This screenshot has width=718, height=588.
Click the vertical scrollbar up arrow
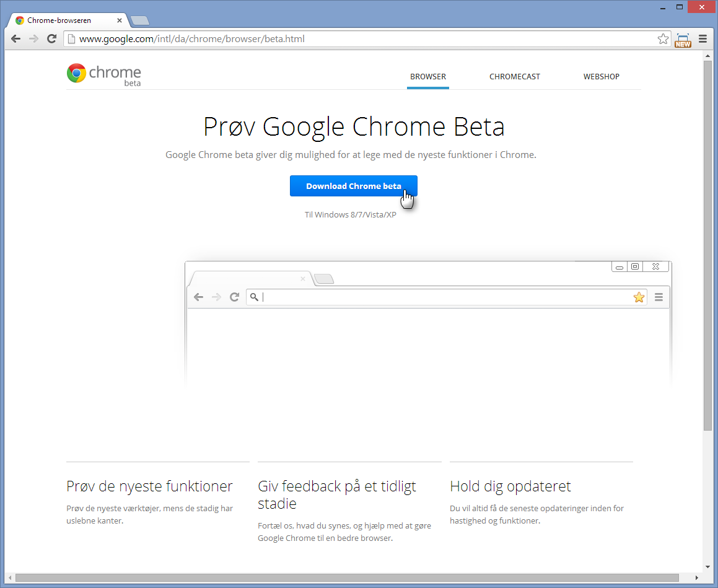(x=707, y=56)
